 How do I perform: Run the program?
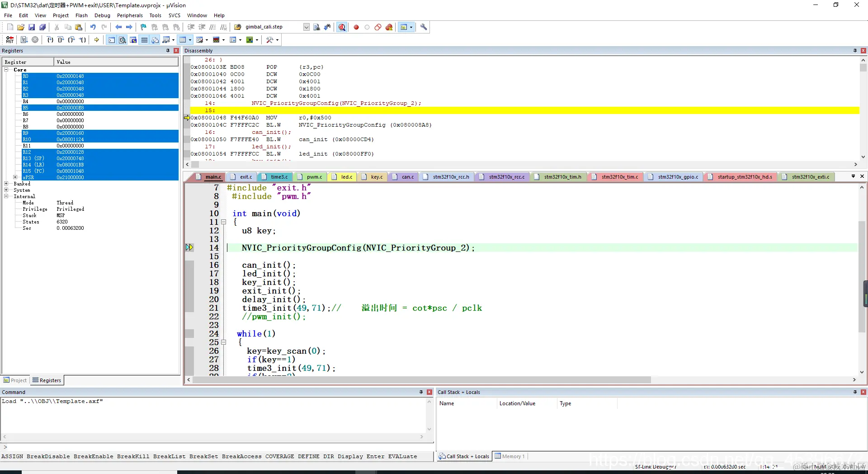click(x=24, y=40)
